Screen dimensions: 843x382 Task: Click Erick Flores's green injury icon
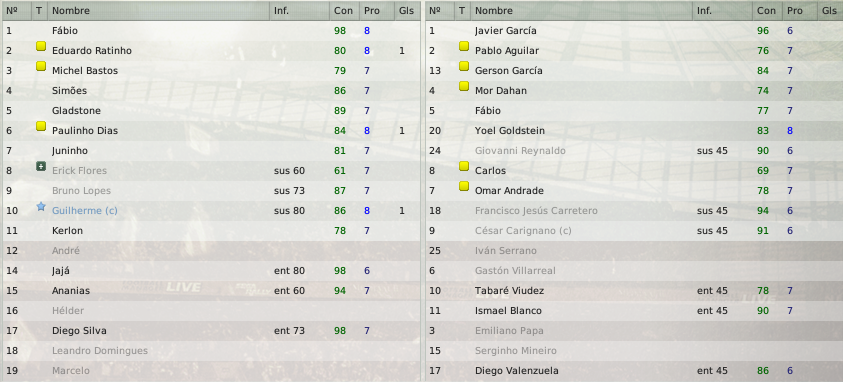point(41,167)
